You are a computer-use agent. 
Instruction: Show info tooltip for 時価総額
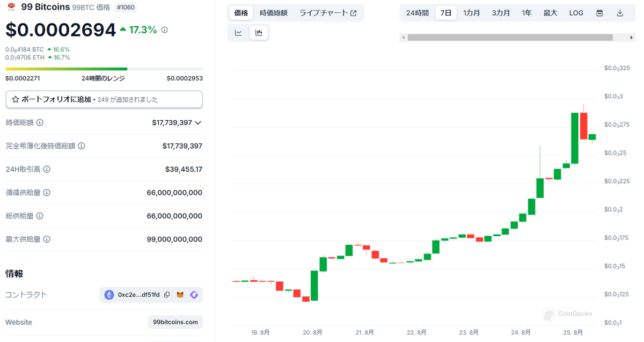(40, 122)
